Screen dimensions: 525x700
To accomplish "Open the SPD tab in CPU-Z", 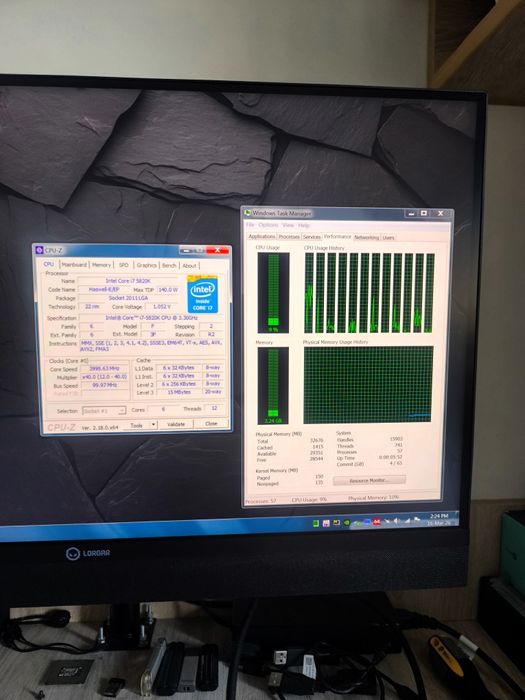I will 124,265.
